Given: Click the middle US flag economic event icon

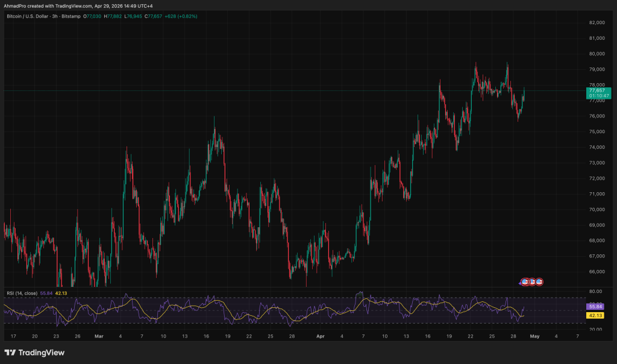Looking at the screenshot, I should click(533, 281).
